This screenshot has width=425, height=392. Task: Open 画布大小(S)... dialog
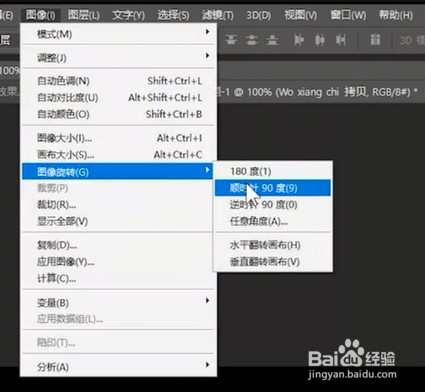(119, 155)
